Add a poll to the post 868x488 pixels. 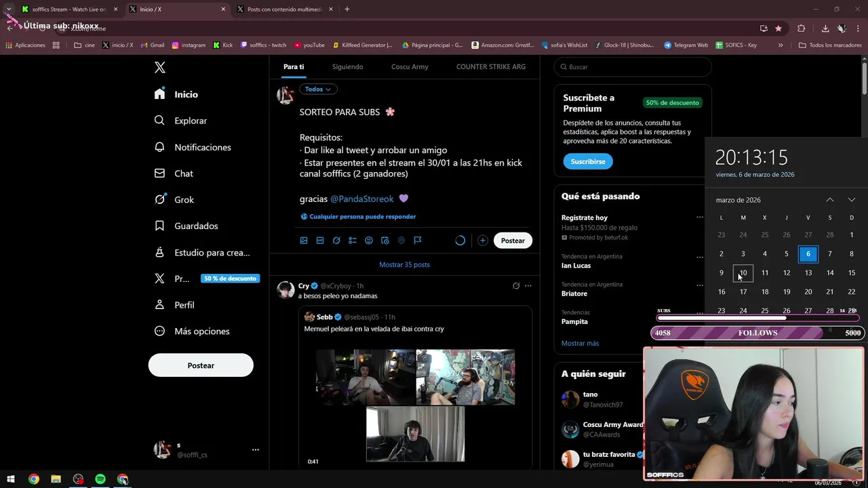353,241
